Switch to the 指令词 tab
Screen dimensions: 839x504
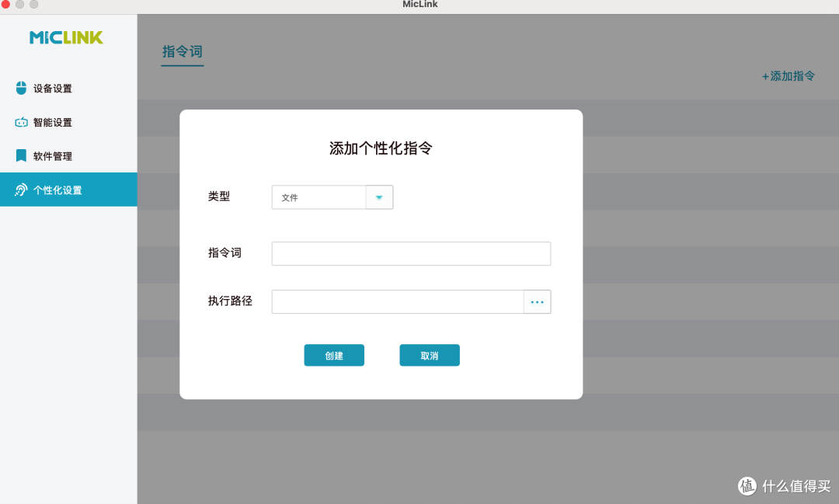pos(183,52)
